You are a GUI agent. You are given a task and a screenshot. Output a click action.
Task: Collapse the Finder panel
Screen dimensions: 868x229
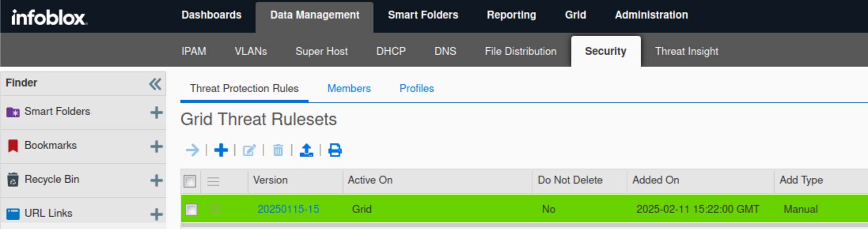(x=155, y=84)
